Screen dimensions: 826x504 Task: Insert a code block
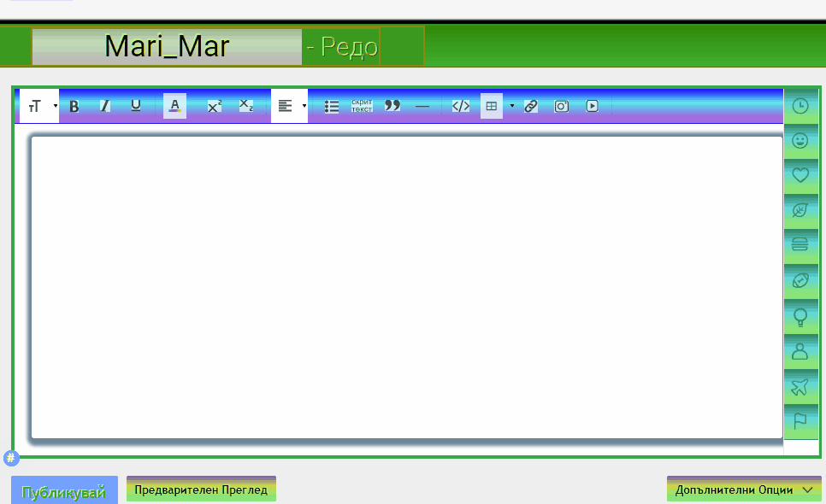(460, 106)
